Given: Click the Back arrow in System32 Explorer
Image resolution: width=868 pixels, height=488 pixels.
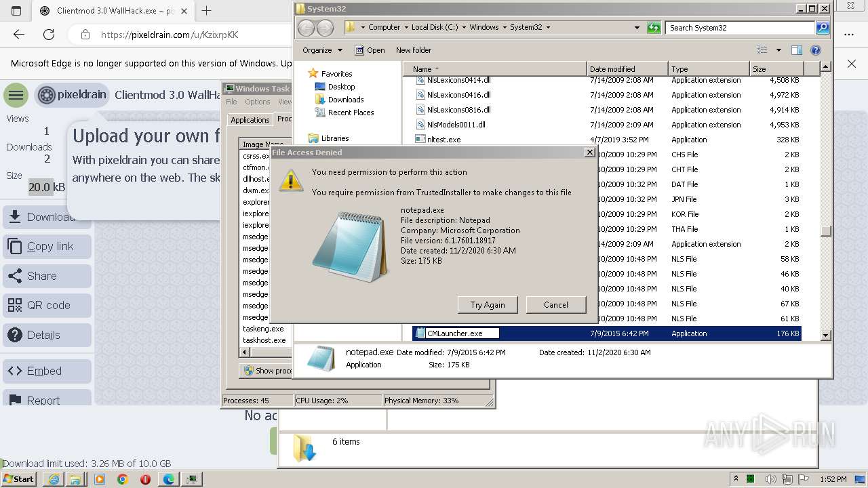Looking at the screenshot, I should (307, 28).
